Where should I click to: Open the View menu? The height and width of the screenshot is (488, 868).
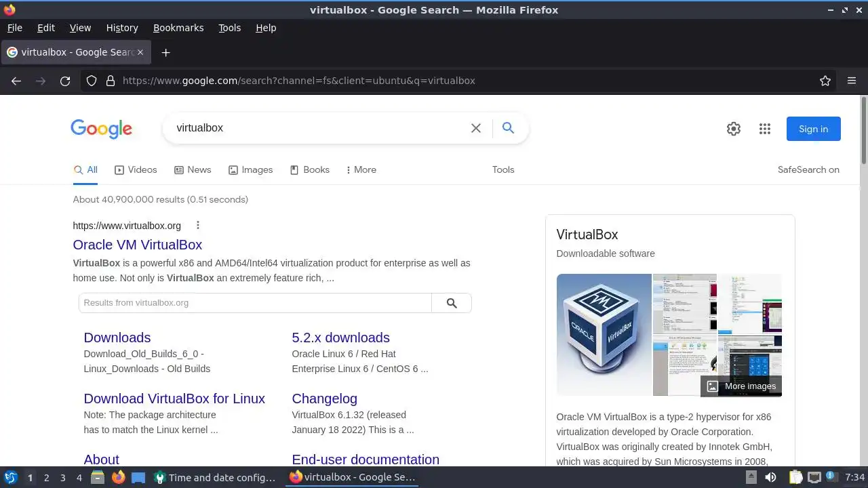(80, 28)
